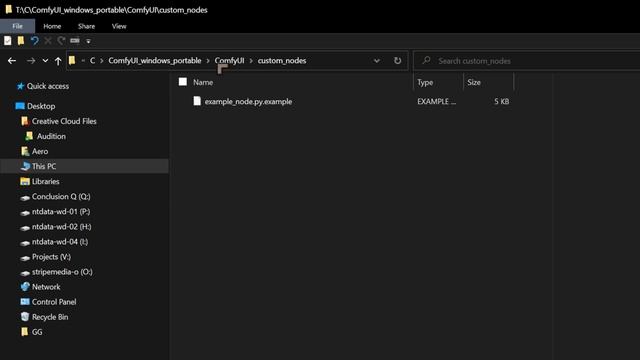
Task: Open Quick access in navigation pane
Action: point(48,86)
